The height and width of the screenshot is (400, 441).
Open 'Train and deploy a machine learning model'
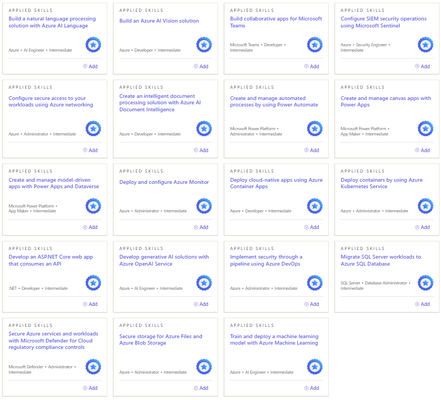(x=274, y=339)
